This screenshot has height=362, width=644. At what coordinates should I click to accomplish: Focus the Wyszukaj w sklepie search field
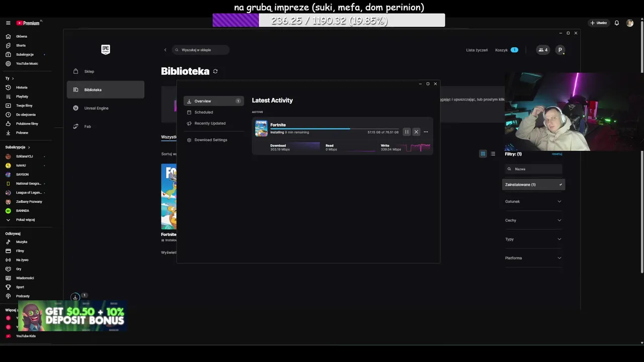pyautogui.click(x=200, y=50)
